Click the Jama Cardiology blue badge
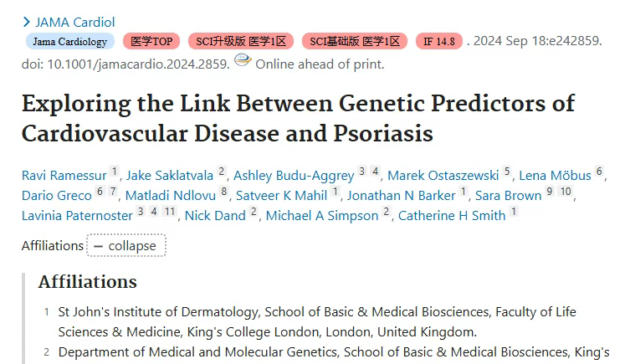630x364 pixels. pos(70,41)
